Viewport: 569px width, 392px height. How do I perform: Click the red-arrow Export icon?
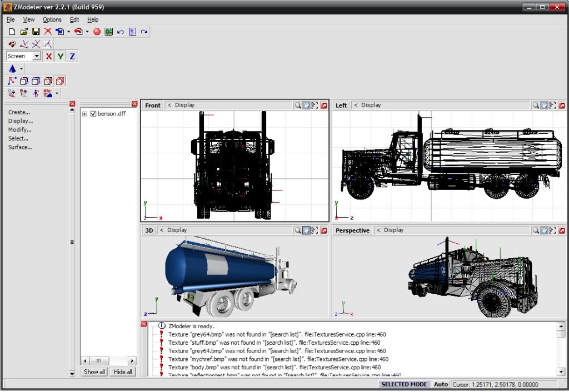[78, 32]
